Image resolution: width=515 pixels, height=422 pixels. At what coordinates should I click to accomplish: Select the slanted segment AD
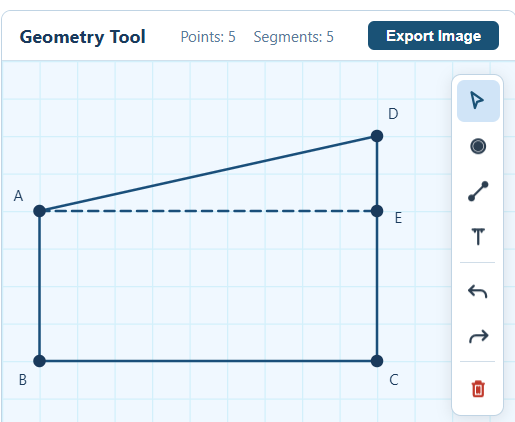click(208, 173)
